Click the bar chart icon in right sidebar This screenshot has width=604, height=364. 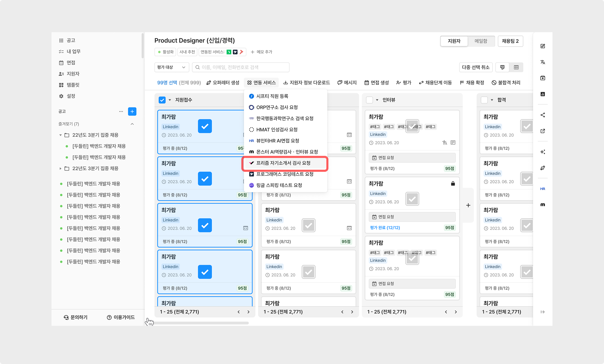[543, 94]
